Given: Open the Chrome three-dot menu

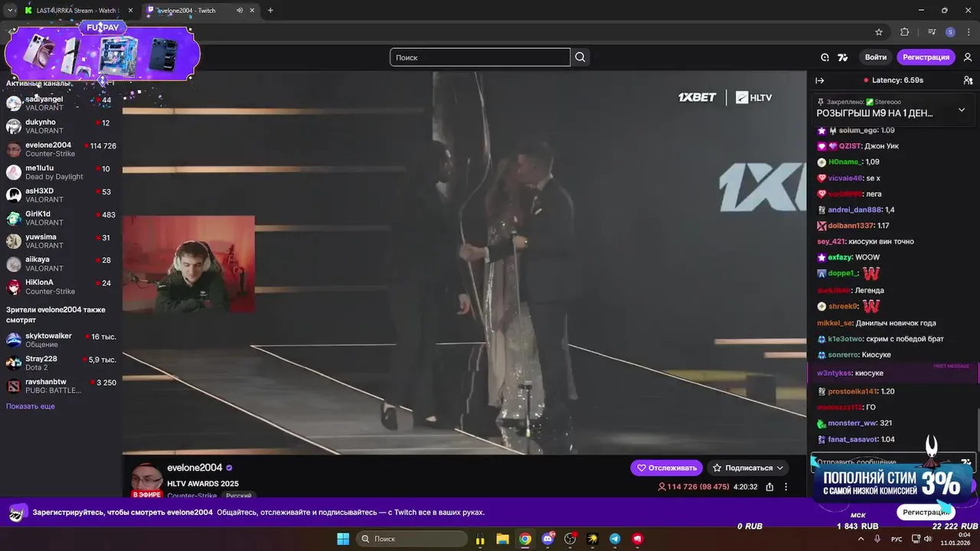Looking at the screenshot, I should (969, 32).
